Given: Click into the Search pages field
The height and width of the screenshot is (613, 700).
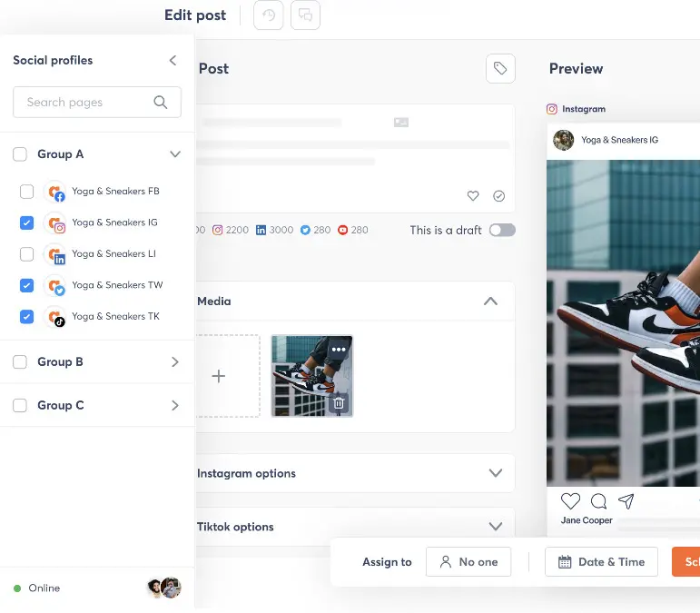Looking at the screenshot, I should coord(97,103).
